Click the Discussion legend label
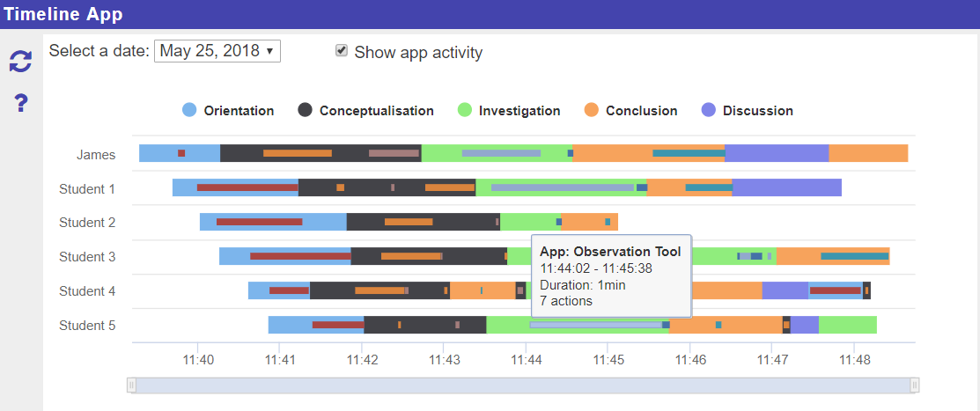Viewport: 980px width, 411px height. click(757, 111)
